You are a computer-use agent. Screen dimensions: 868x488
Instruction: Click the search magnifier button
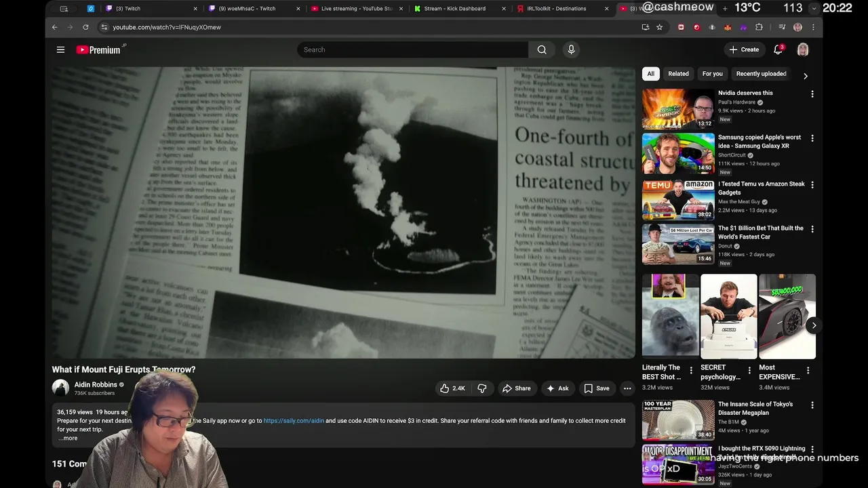pos(542,49)
